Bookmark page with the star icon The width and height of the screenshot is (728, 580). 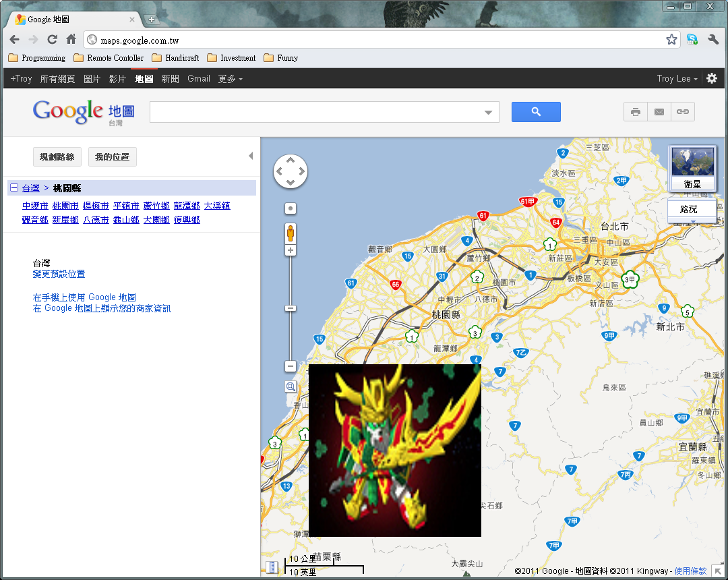pyautogui.click(x=671, y=40)
